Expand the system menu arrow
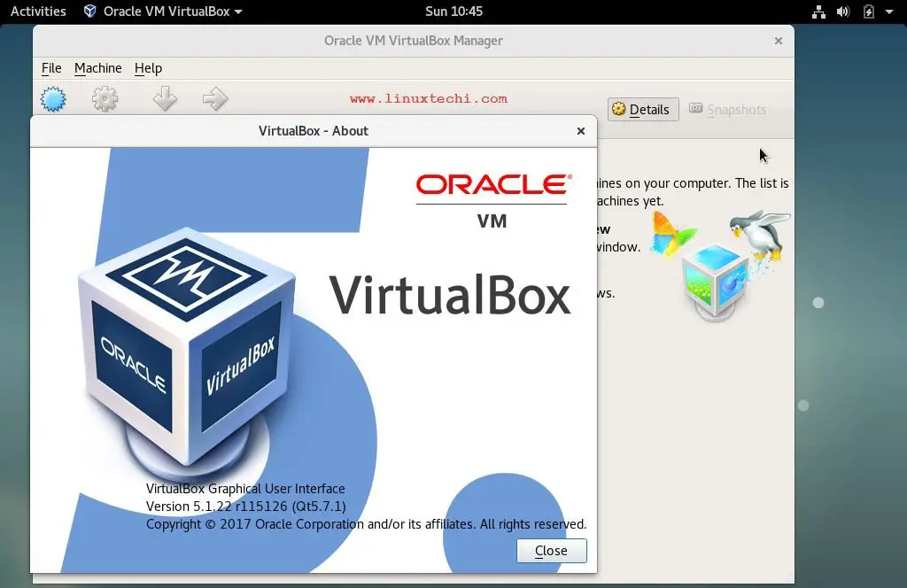907x588 pixels. coord(889,12)
